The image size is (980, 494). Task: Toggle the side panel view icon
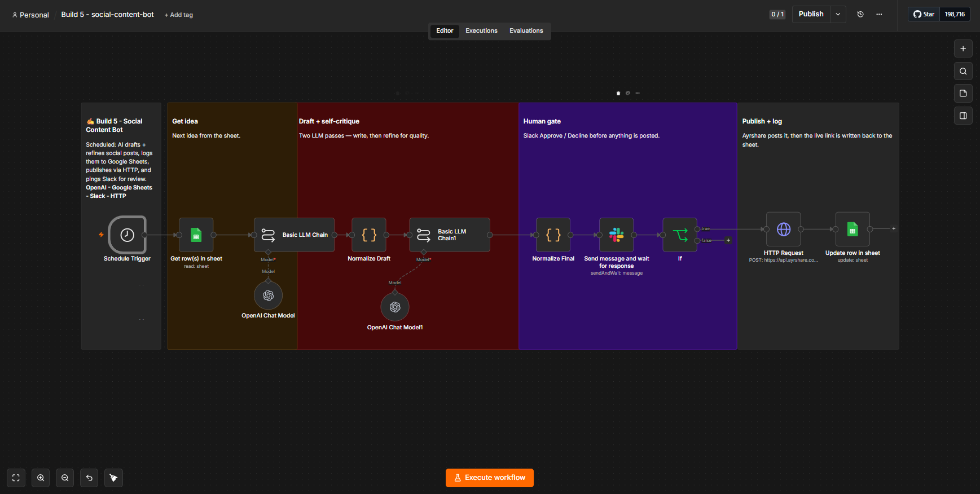pyautogui.click(x=963, y=116)
